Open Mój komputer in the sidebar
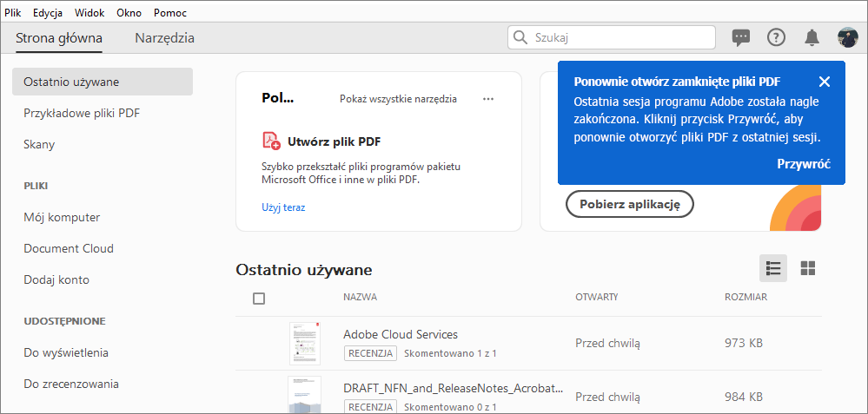The image size is (868, 414). [62, 217]
